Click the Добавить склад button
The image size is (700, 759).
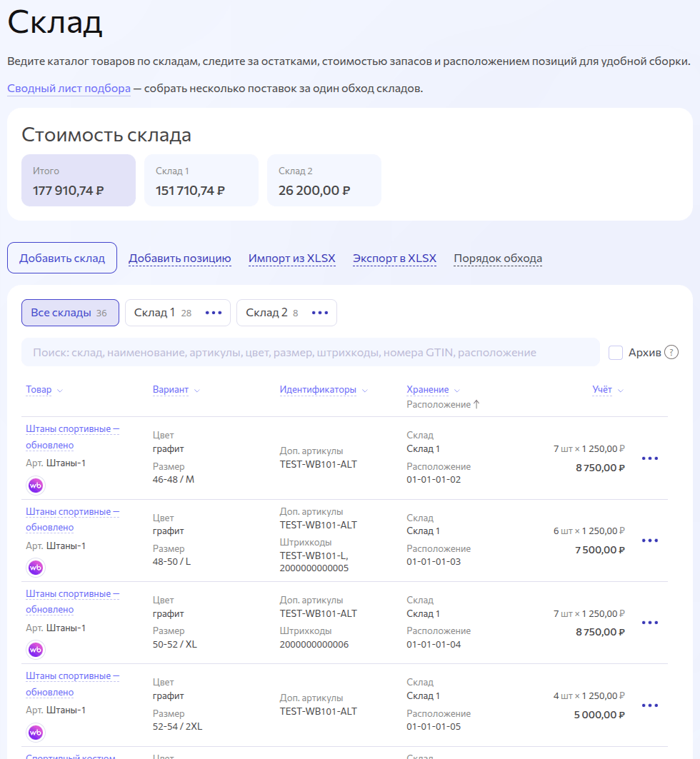62,258
